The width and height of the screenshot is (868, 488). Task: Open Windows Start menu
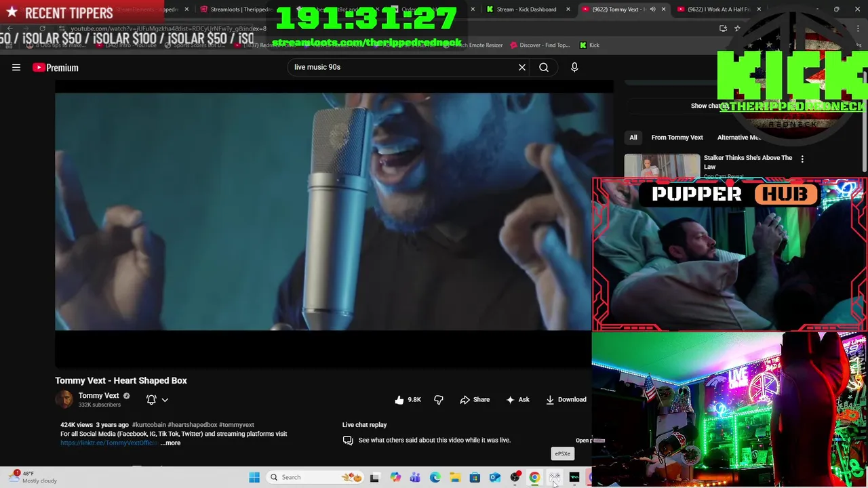(254, 477)
